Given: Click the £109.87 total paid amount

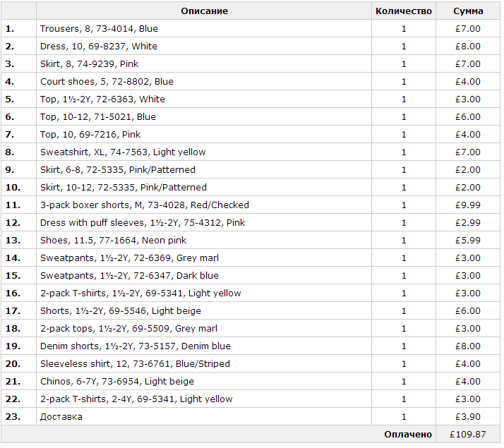Looking at the screenshot, I should pos(468,435).
